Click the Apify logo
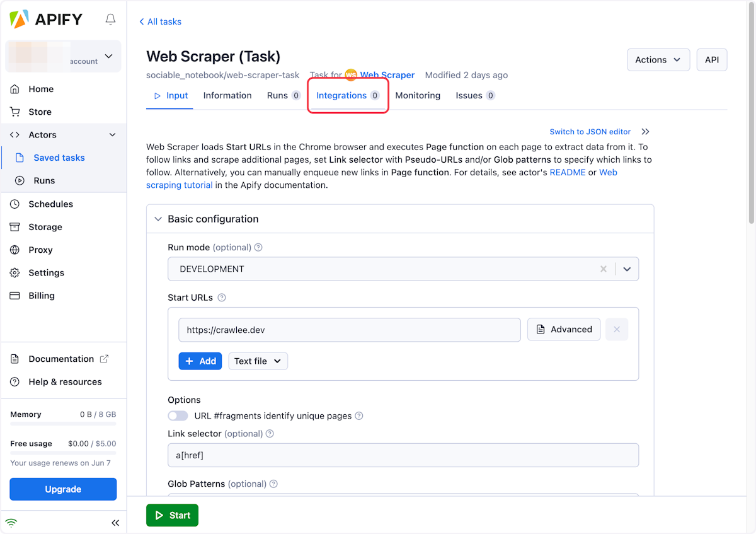The width and height of the screenshot is (756, 534). [46, 20]
